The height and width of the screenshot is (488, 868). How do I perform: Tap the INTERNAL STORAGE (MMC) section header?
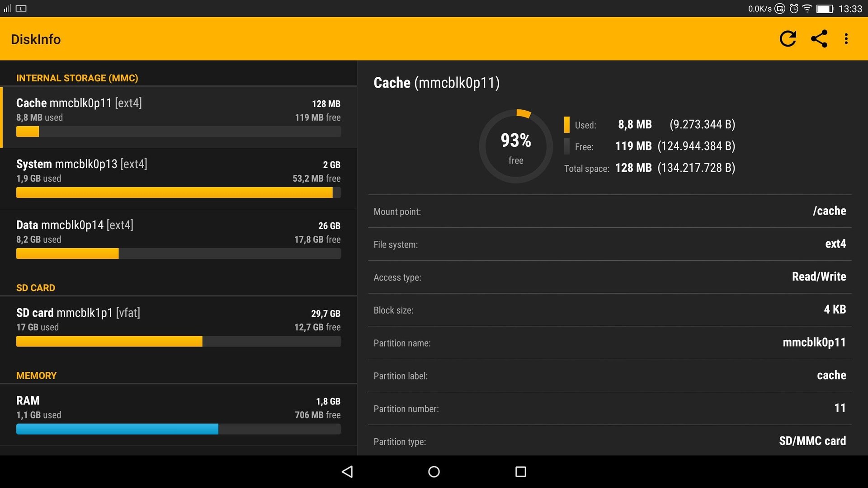click(x=77, y=78)
